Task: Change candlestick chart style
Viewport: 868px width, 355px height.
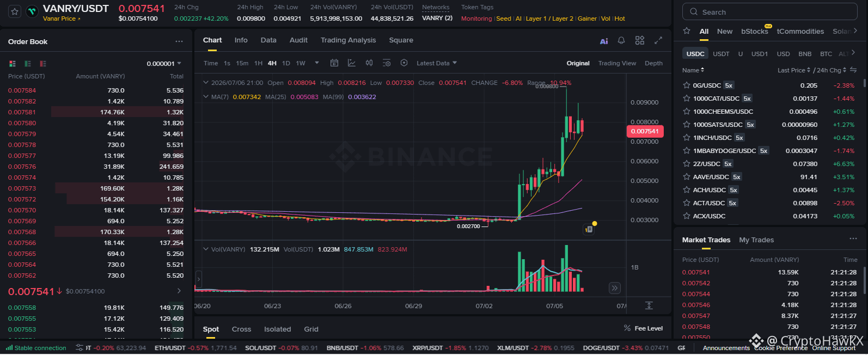Action: pyautogui.click(x=369, y=63)
